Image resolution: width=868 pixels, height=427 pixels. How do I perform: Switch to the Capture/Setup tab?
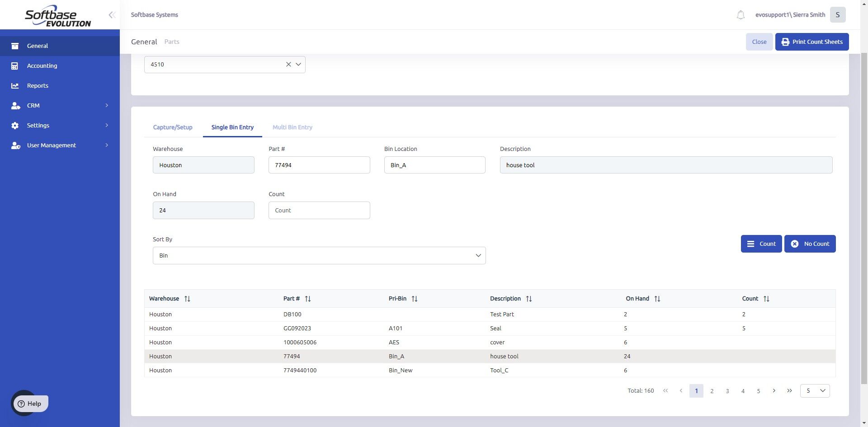coord(173,127)
